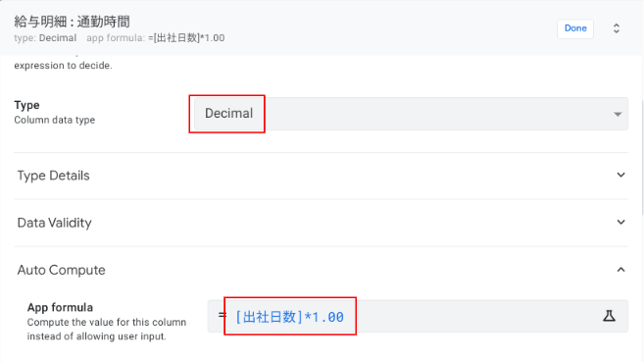Viewport: 644px width, 362px height.
Task: Click the up/down column navigation arrows
Action: 617,28
